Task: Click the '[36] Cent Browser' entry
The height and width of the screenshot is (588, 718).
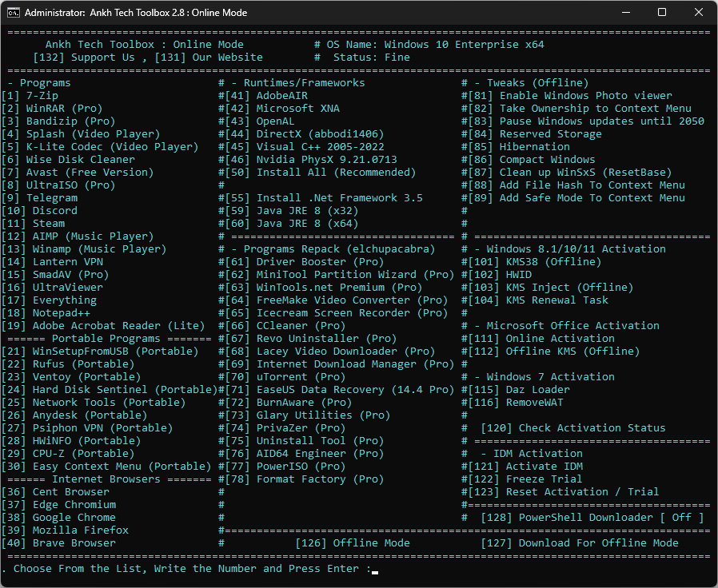Action: [x=55, y=493]
